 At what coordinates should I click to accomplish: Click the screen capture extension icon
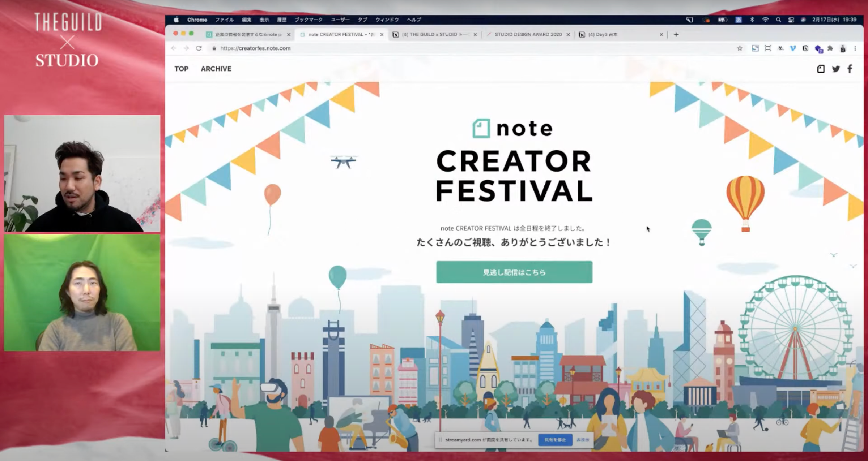click(768, 48)
